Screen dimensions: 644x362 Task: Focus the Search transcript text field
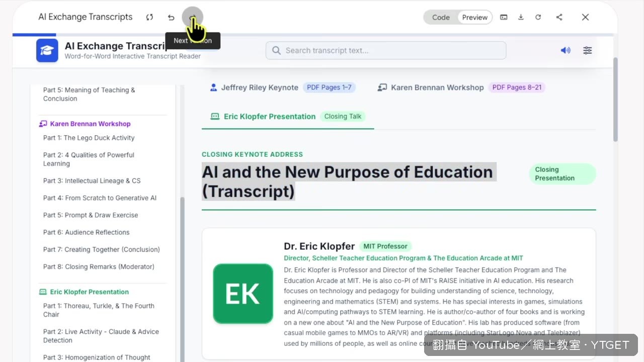click(x=386, y=50)
